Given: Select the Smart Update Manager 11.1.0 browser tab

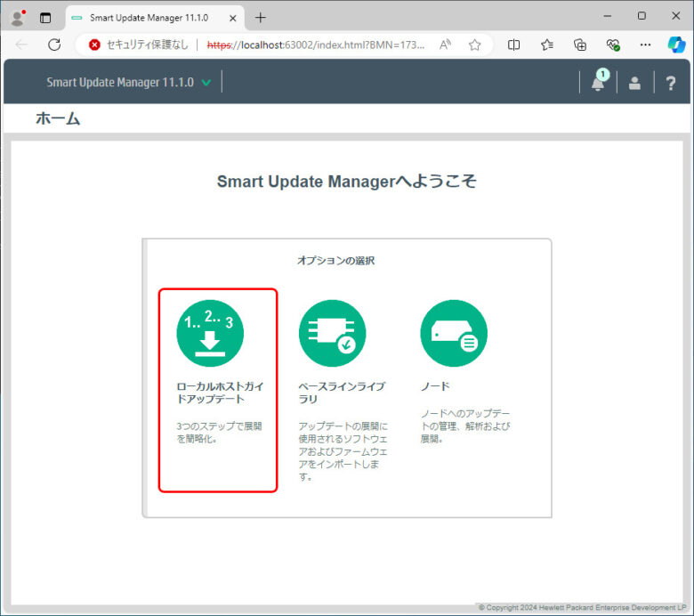Looking at the screenshot, I should (x=155, y=18).
